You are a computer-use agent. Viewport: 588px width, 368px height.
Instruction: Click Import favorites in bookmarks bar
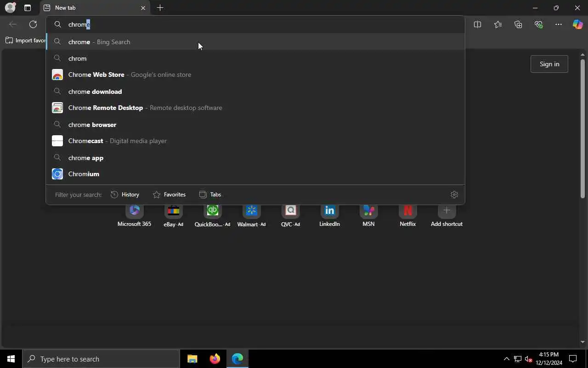pyautogui.click(x=25, y=40)
